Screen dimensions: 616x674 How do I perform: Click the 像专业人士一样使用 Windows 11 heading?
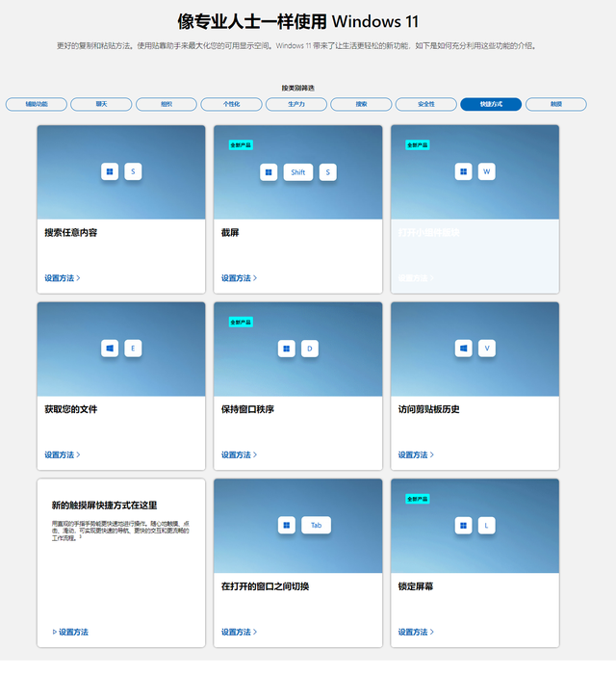click(298, 21)
